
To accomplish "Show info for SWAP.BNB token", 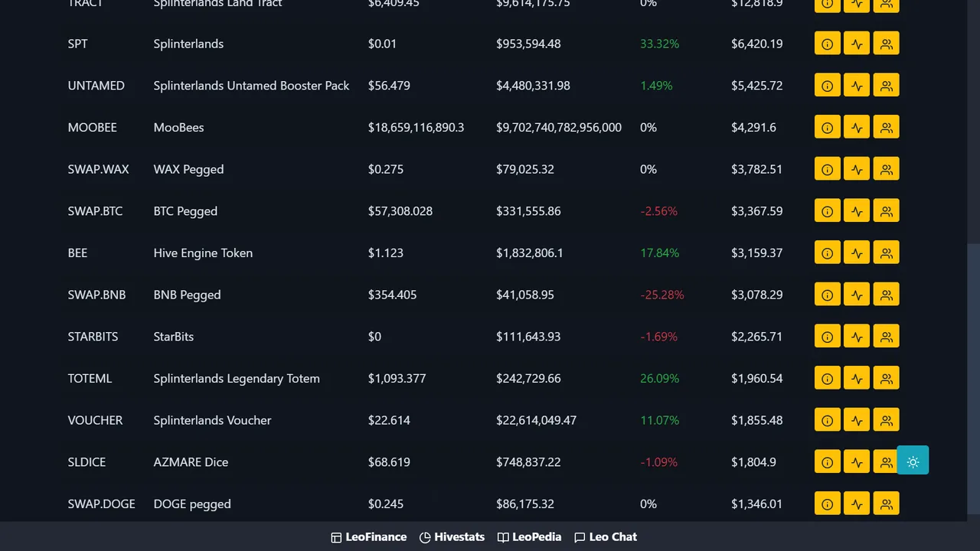I will click(827, 295).
